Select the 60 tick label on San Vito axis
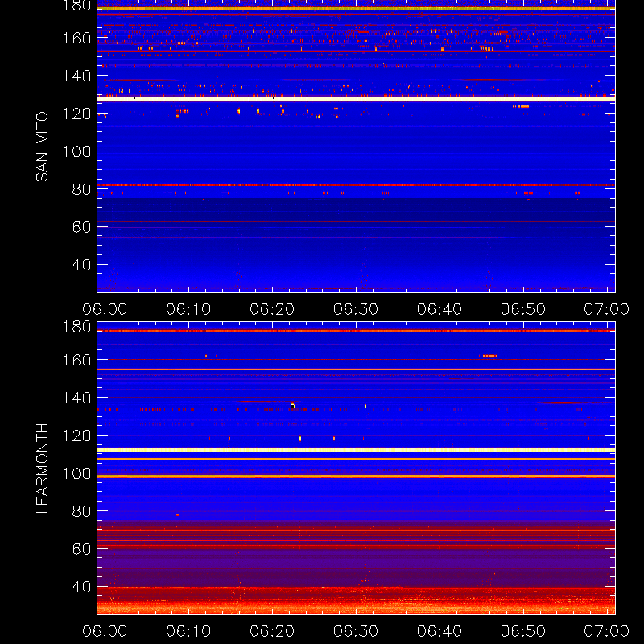The width and height of the screenshot is (644, 644). coord(82,227)
